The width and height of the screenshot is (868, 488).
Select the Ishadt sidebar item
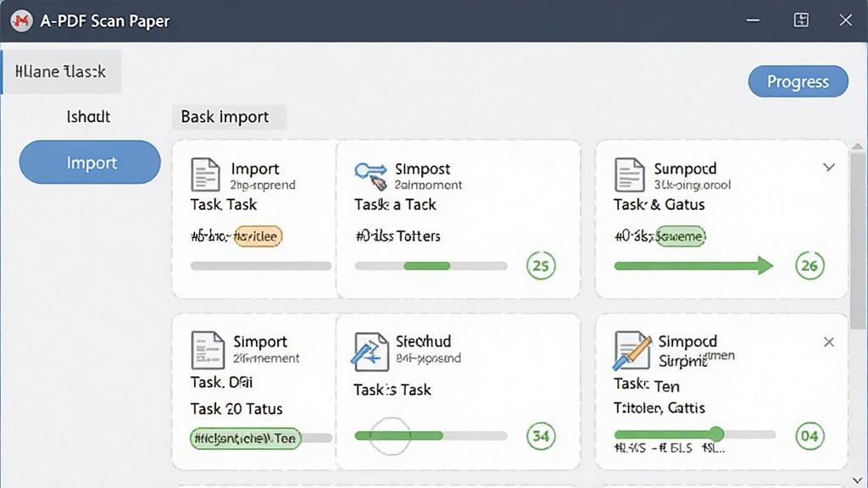[x=88, y=117]
